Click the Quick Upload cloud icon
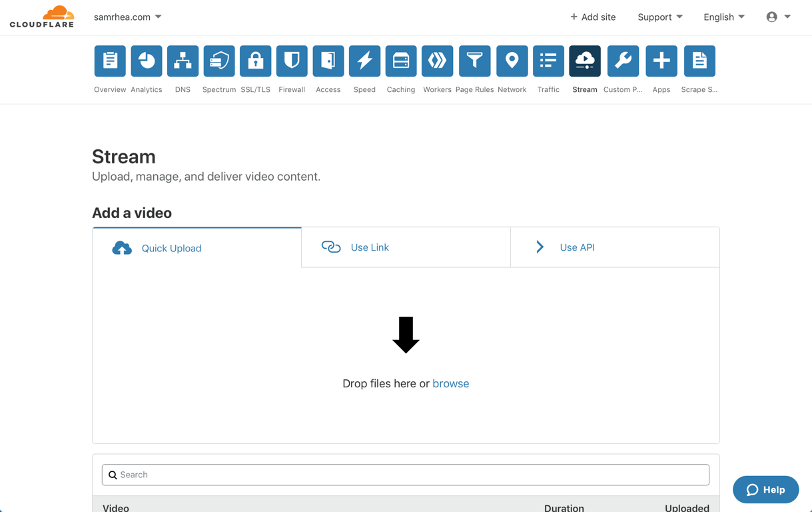 (122, 248)
